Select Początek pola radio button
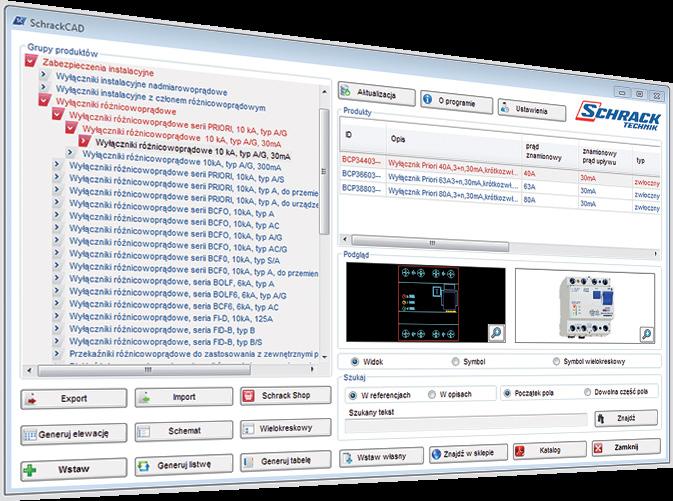Image resolution: width=673 pixels, height=501 pixels. coord(507,393)
